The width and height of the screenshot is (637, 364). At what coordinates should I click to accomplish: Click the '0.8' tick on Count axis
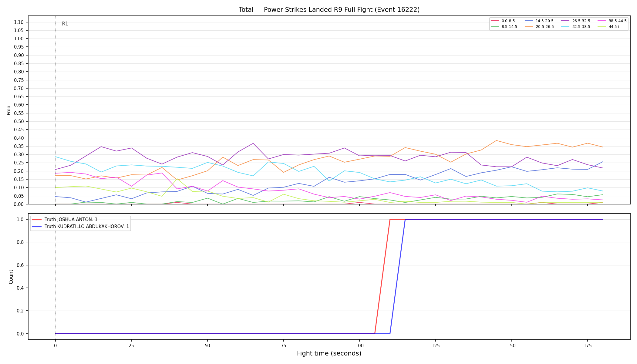[x=20, y=242]
